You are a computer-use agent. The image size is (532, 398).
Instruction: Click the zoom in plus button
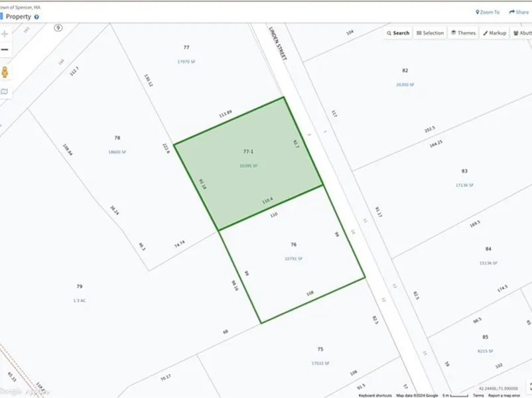click(x=5, y=33)
